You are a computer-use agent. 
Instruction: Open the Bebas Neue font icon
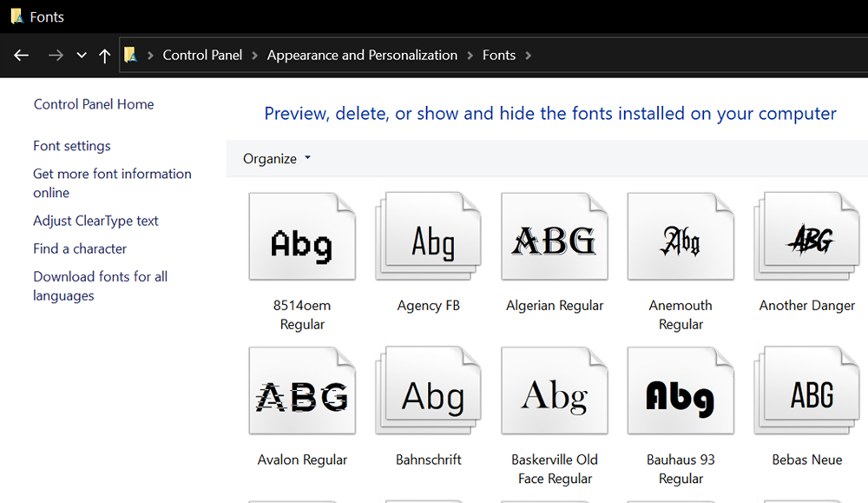tap(807, 394)
